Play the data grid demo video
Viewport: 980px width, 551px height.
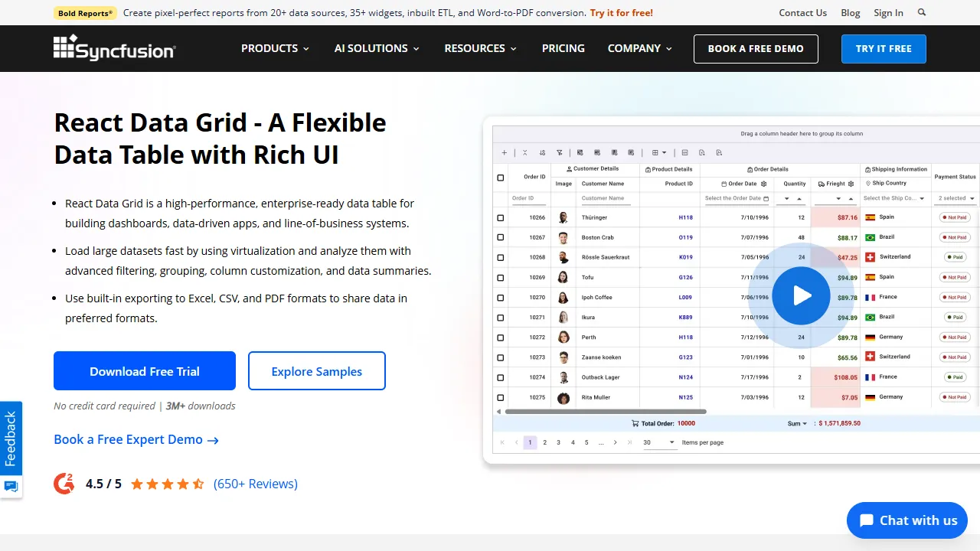point(801,295)
